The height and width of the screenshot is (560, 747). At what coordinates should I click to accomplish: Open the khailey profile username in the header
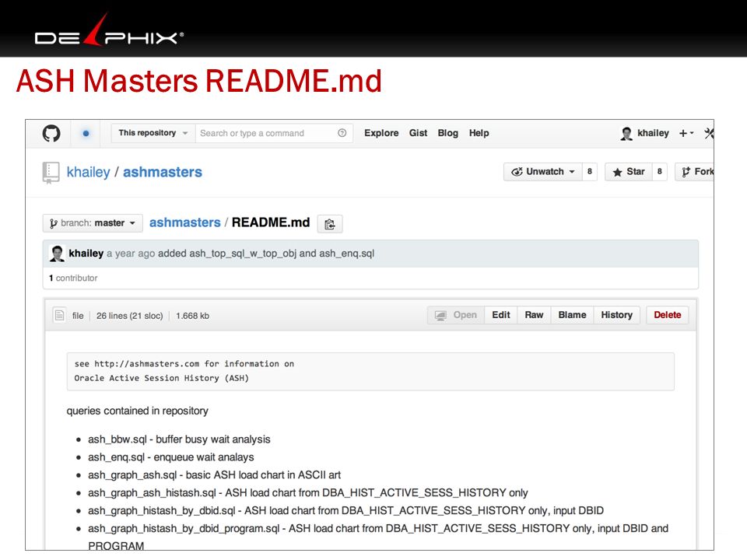653,133
